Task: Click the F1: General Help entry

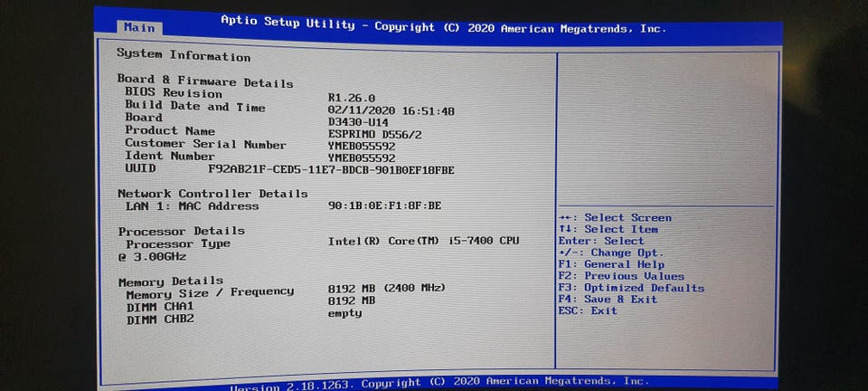Action: (611, 264)
